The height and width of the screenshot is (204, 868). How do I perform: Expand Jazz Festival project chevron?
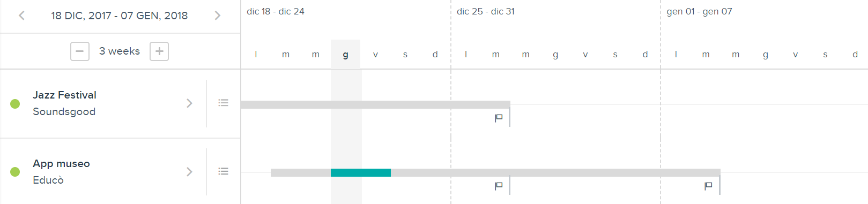coord(189,103)
